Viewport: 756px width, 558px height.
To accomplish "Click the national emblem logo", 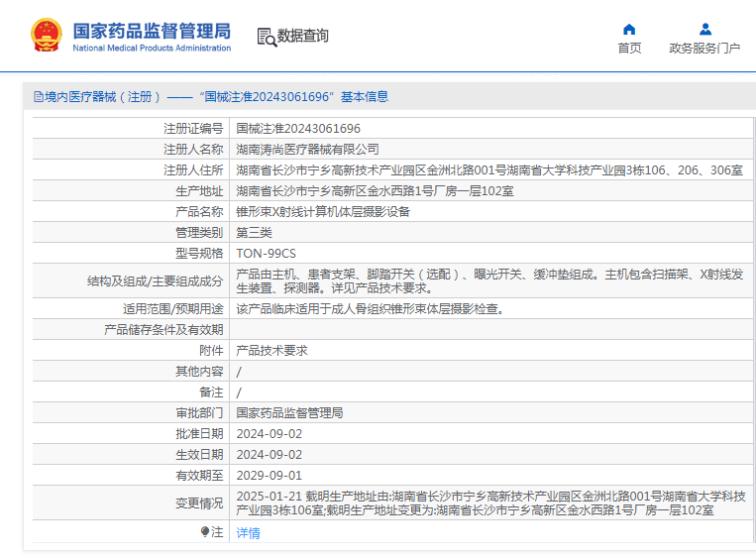I will (x=46, y=35).
